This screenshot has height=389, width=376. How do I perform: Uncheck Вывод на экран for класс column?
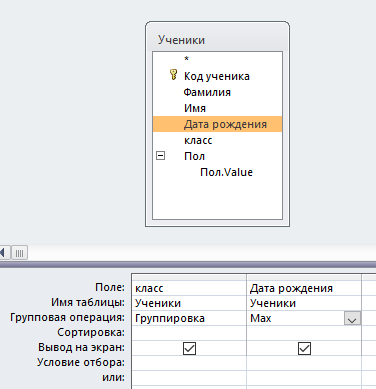point(189,348)
